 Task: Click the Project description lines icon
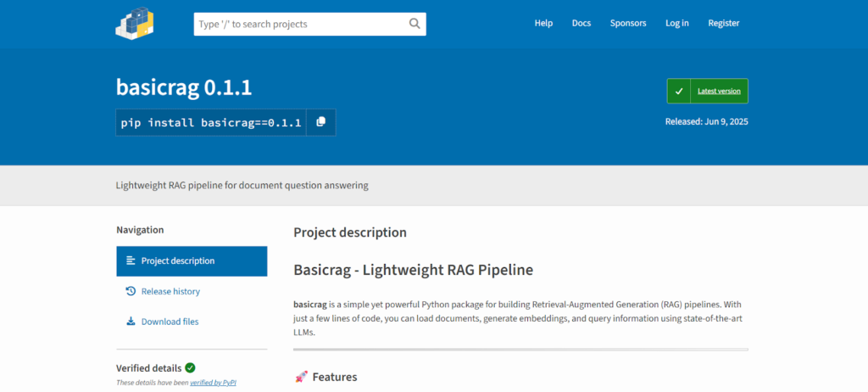click(x=131, y=260)
